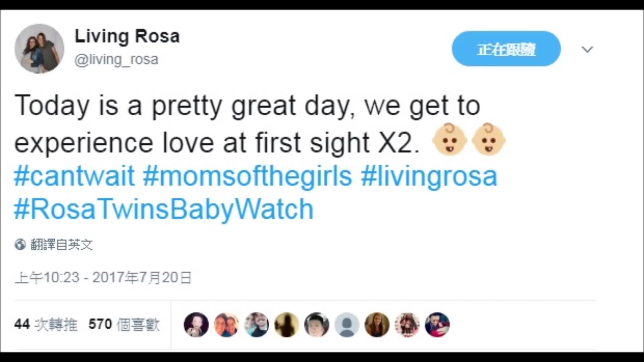Open the last liker avatar on the right
Screen dimensions: 644x362
pyautogui.click(x=437, y=324)
